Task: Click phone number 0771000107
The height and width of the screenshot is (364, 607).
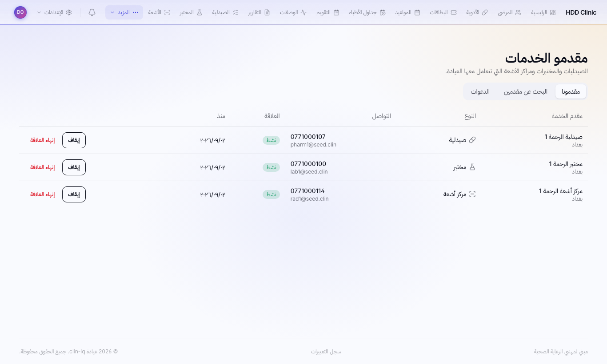Action: (x=308, y=137)
